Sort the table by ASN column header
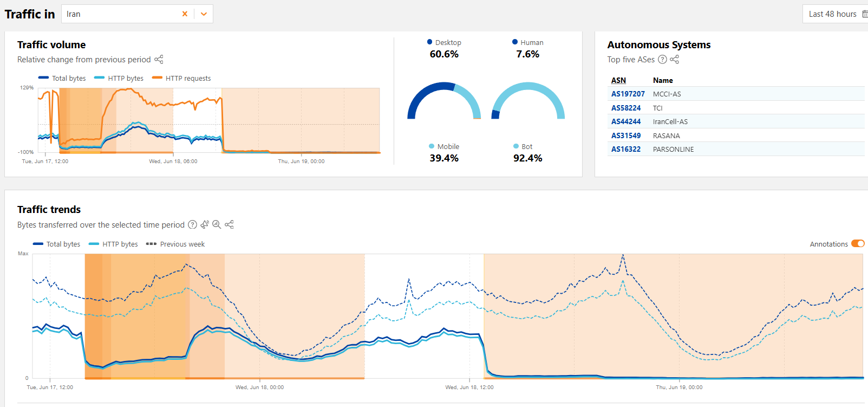Viewport: 868px width, 407px height. pos(618,80)
